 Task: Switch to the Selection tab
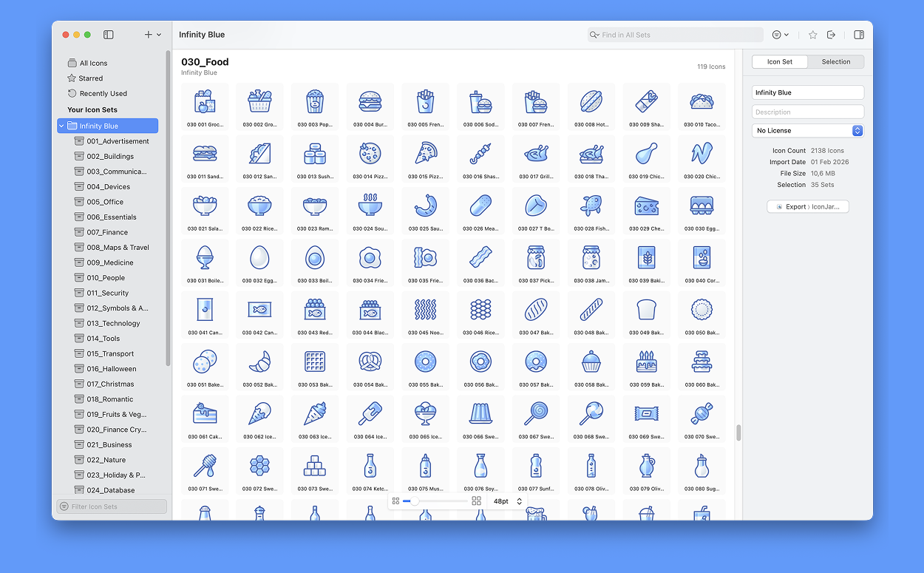pos(835,62)
